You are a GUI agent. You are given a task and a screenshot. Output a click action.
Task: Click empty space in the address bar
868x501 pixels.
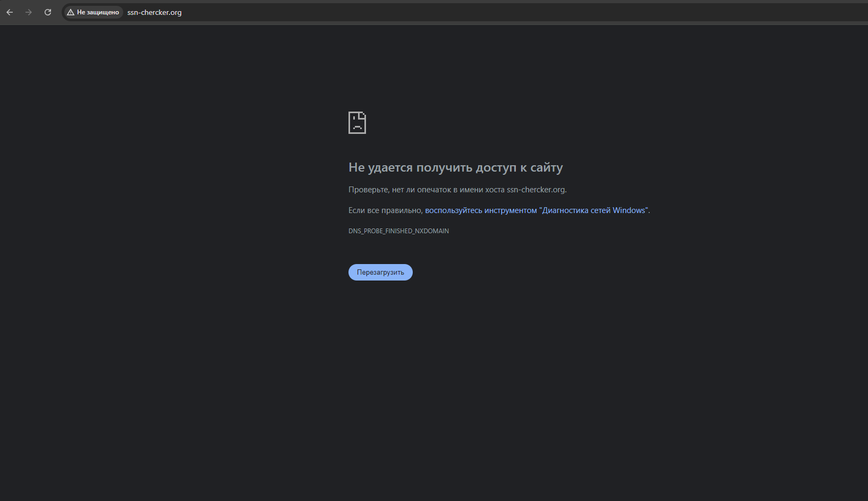click(478, 12)
